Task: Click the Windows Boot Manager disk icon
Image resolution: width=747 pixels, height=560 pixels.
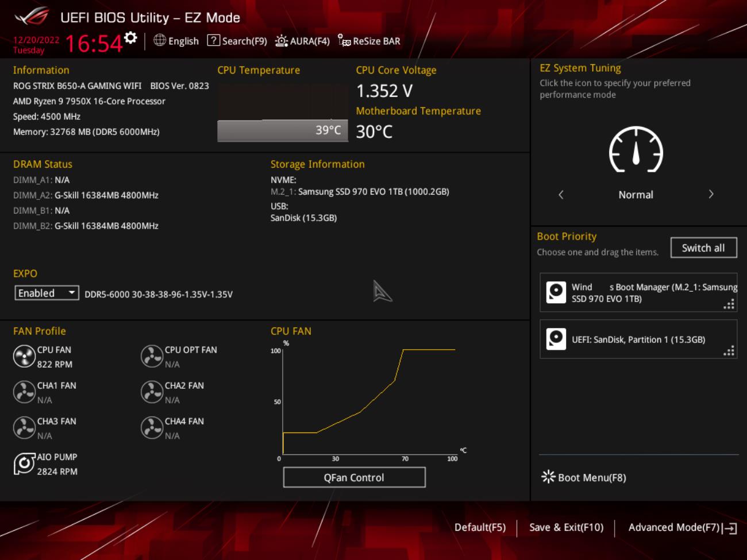Action: click(x=556, y=292)
